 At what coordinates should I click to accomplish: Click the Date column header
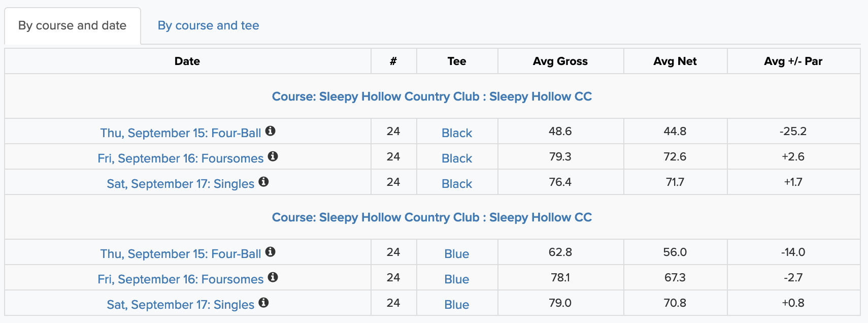[187, 61]
